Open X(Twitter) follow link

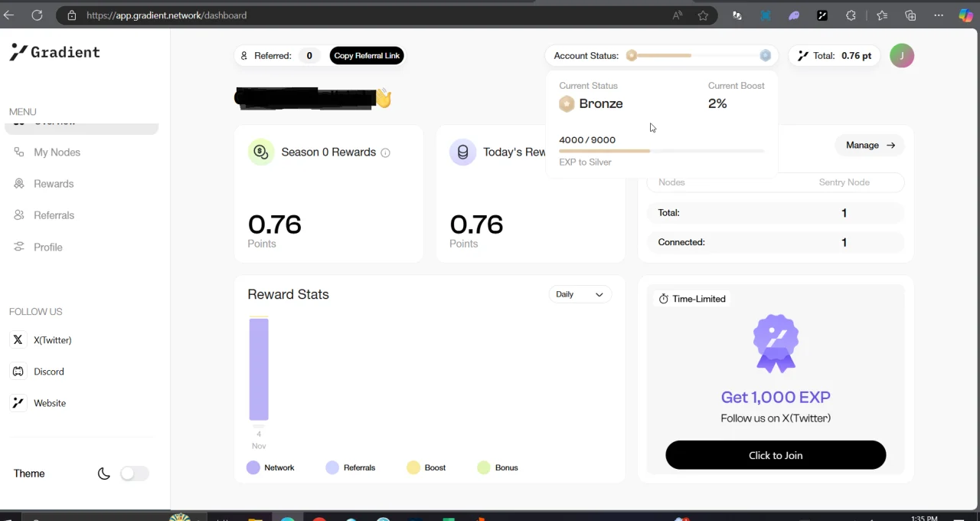pyautogui.click(x=52, y=340)
